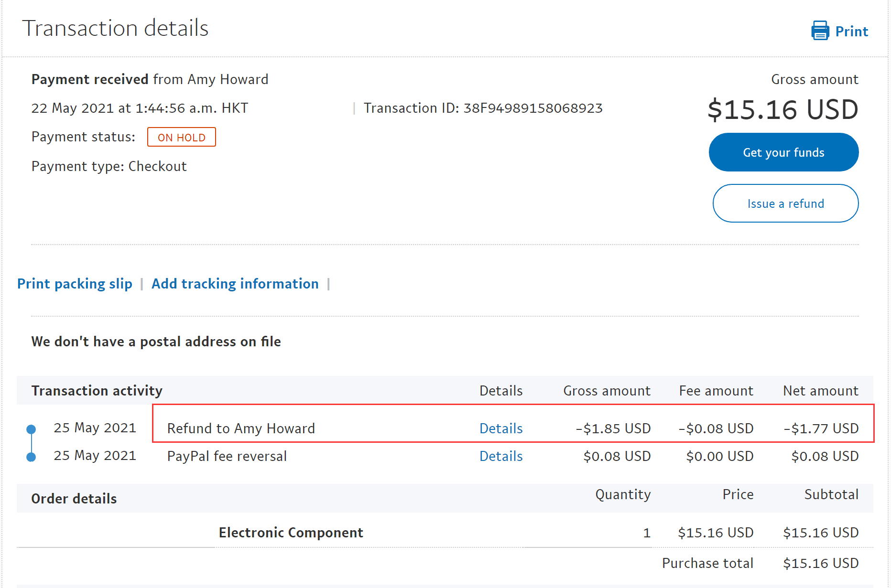Click the second timeline dot for fee reversal
This screenshot has height=588, width=891.
click(x=31, y=457)
